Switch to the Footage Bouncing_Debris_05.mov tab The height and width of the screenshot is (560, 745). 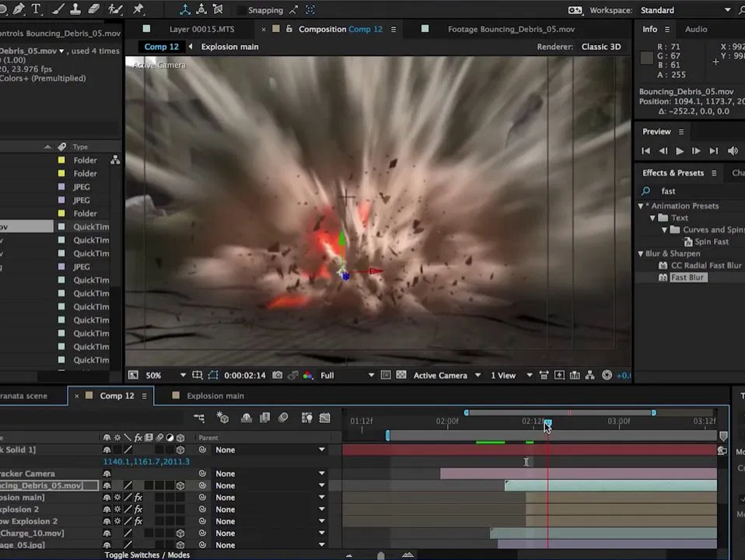coord(511,29)
